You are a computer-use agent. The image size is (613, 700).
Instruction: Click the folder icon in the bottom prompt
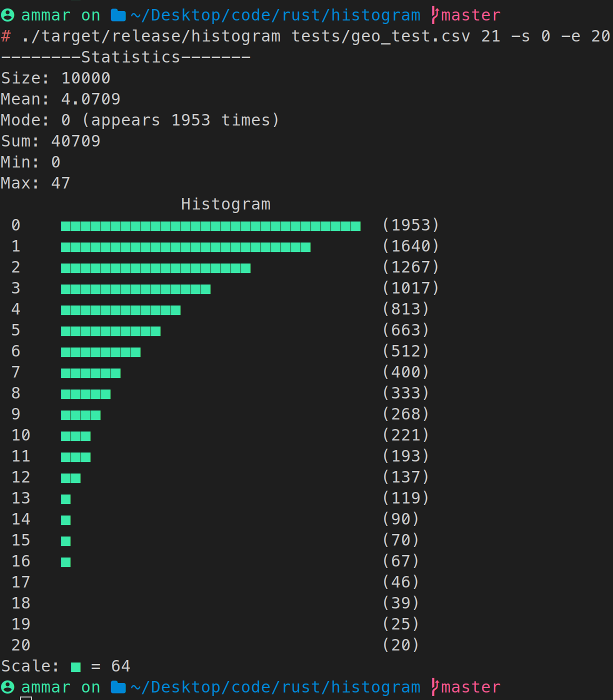pos(118,687)
